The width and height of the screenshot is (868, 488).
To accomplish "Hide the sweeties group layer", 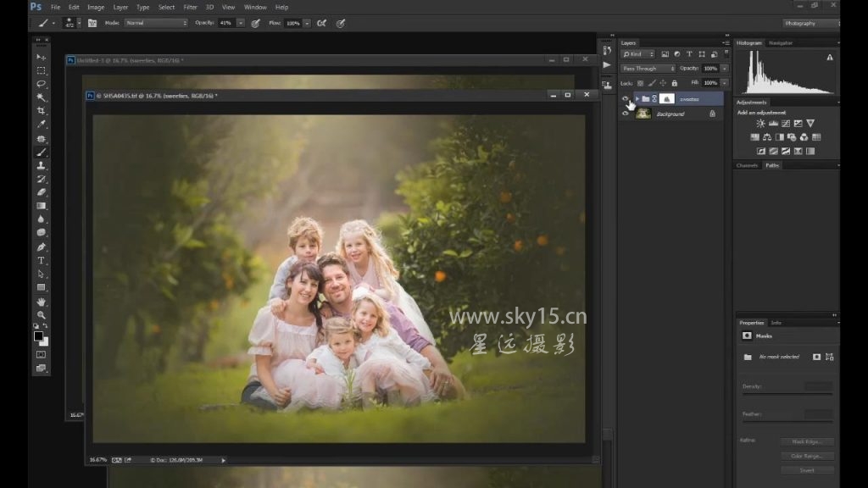I will coord(626,99).
